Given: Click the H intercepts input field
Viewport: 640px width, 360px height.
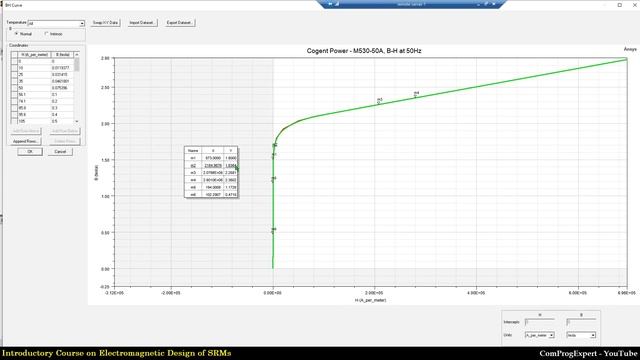Looking at the screenshot, I should click(539, 322).
